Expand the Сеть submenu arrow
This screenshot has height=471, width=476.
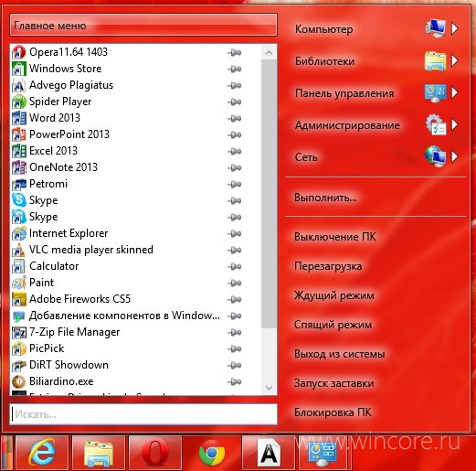tap(454, 156)
